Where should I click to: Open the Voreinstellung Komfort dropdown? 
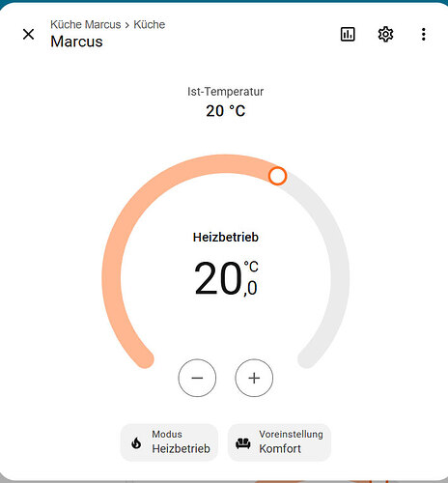[x=279, y=442]
